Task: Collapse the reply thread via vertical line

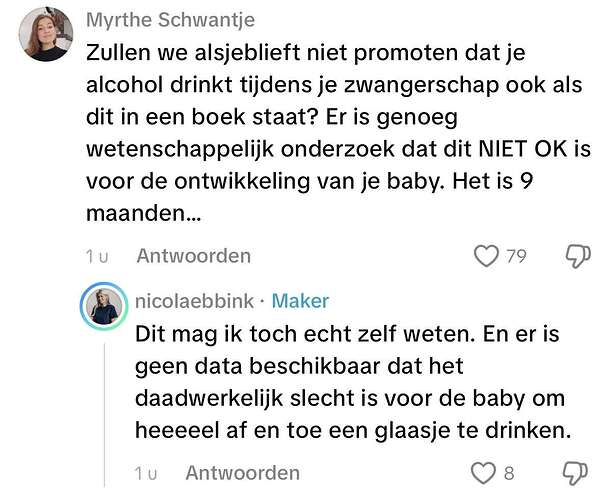Action: [104, 415]
